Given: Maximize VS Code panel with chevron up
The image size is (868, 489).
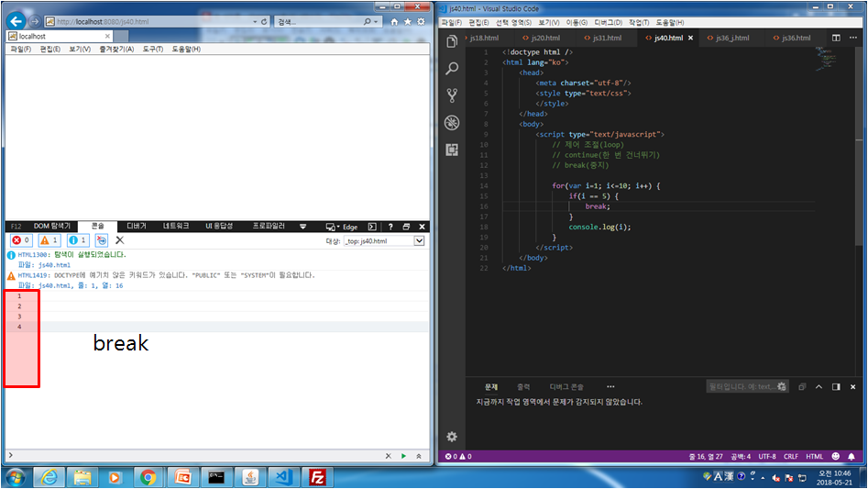Looking at the screenshot, I should coord(819,386).
